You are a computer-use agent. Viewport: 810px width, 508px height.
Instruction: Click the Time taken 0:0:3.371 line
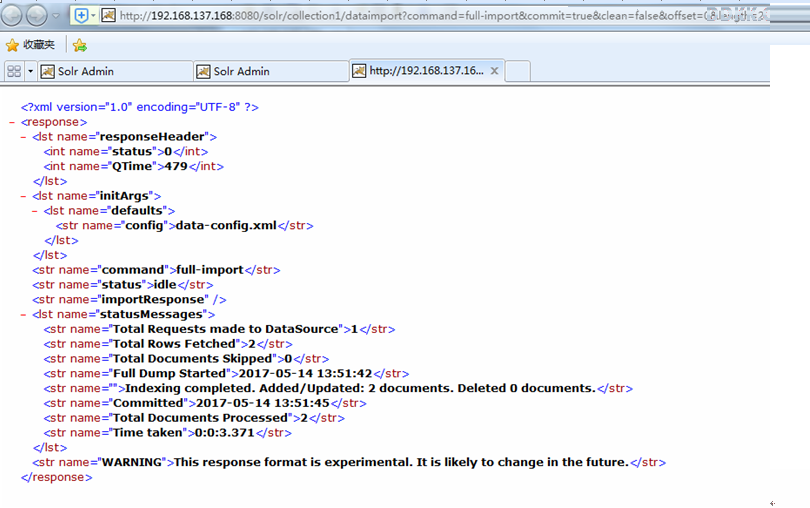(167, 433)
